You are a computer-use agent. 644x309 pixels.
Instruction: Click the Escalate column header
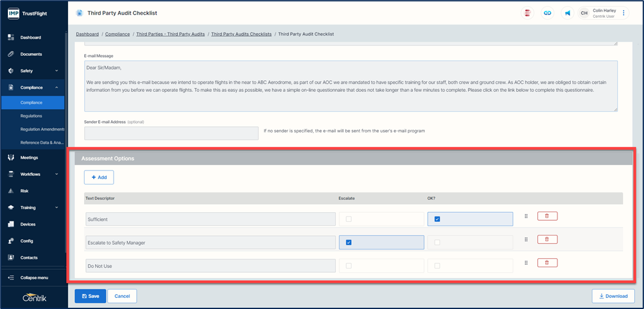click(x=347, y=198)
